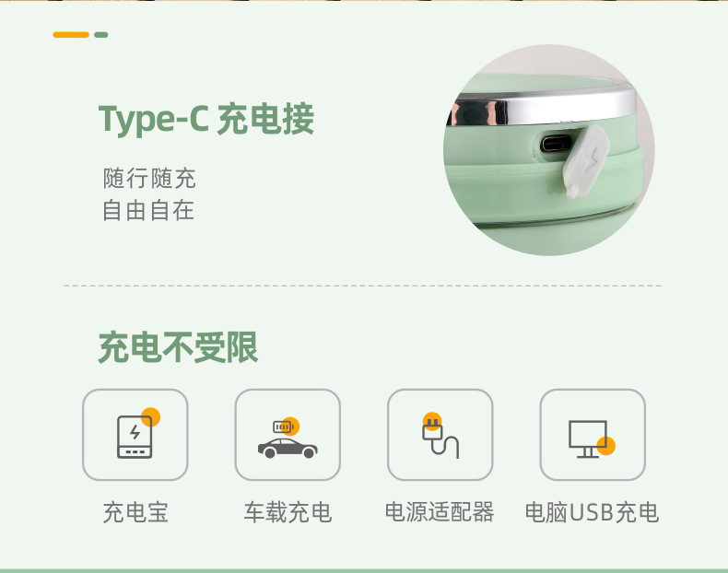Click the orange dash decoration bar
728x573 pixels.
point(71,35)
